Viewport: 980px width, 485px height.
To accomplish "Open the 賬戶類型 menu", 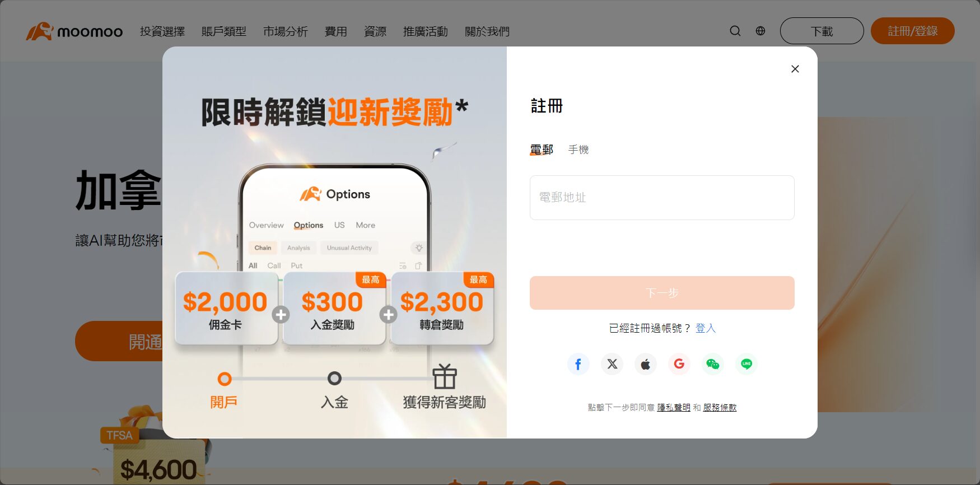I will tap(224, 31).
